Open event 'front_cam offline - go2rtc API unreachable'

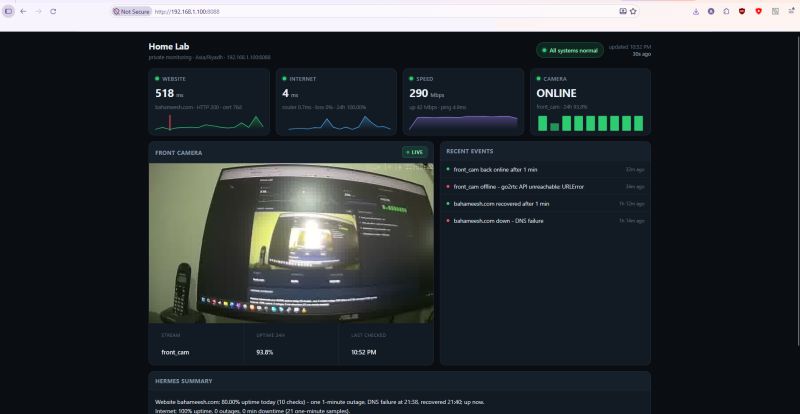(x=545, y=187)
